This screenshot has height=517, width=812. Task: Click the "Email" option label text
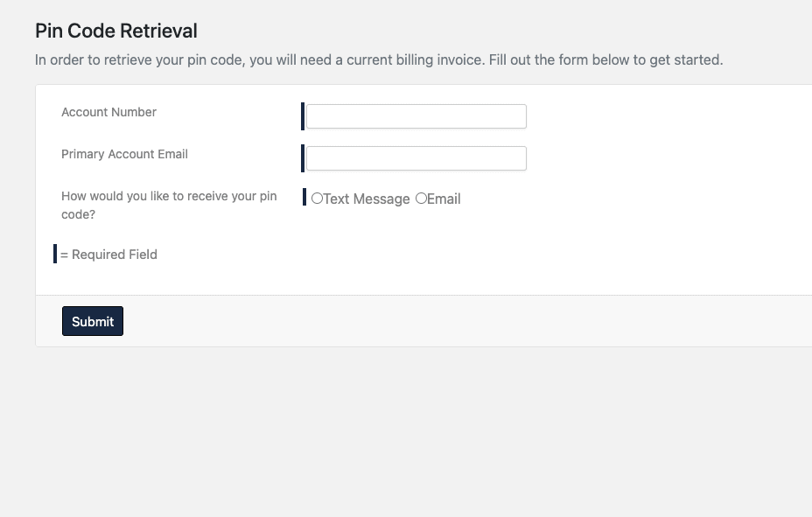[x=444, y=199]
